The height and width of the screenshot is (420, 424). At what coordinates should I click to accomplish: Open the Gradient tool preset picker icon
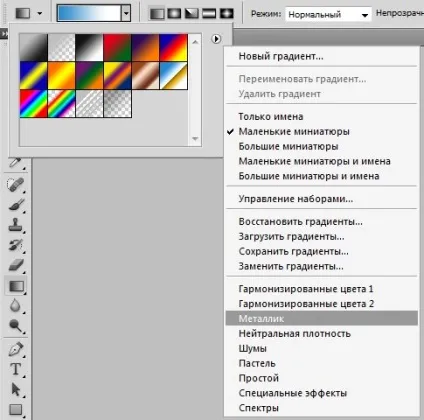pos(23,13)
